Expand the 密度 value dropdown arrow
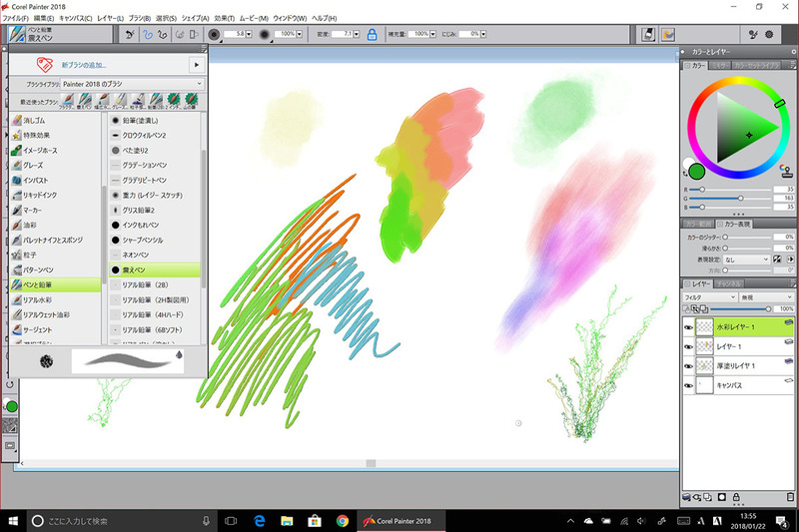This screenshot has width=799, height=532. [357, 34]
